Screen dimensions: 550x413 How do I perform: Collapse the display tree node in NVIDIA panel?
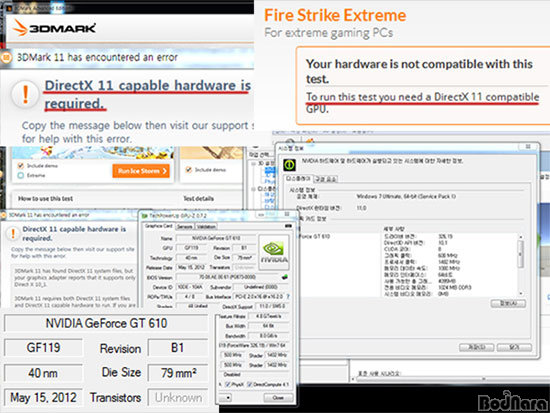[x=253, y=189]
